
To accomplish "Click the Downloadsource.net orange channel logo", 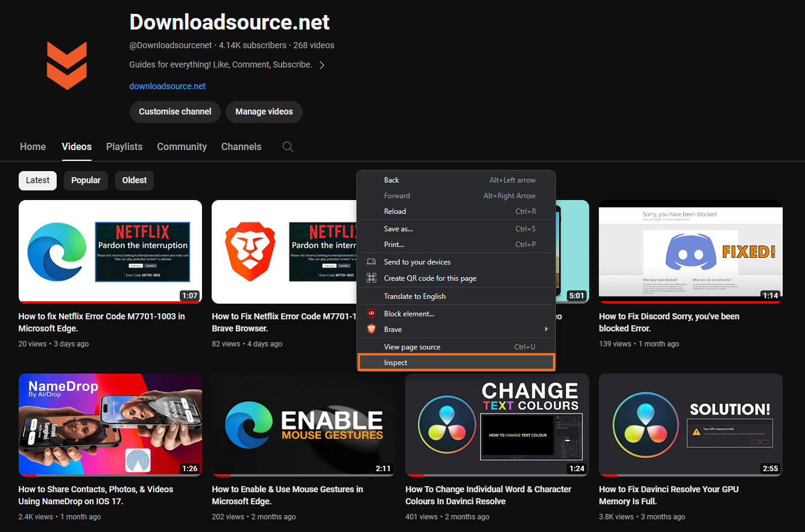I will pos(67,66).
